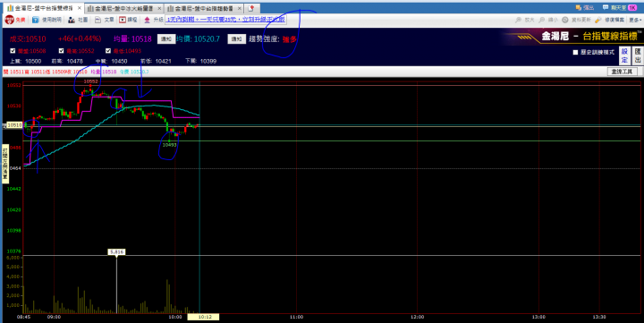Click the 放大 zoom-in magnifier icon

coord(518,20)
